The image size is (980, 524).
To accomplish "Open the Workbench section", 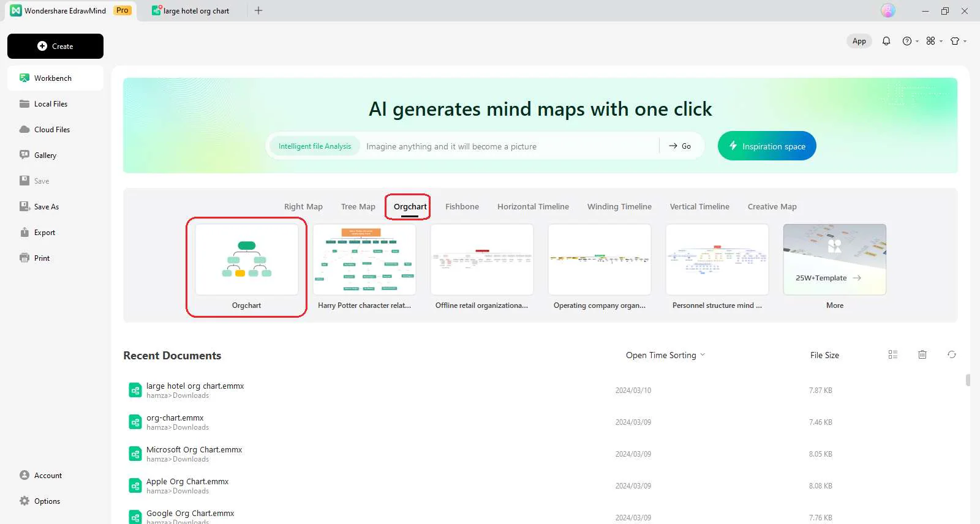I will (55, 78).
